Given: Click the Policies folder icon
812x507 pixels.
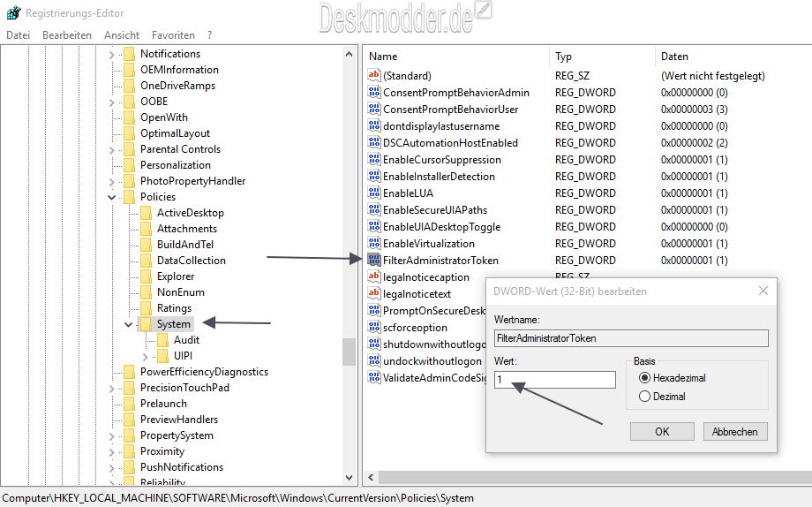Looking at the screenshot, I should click(x=130, y=197).
